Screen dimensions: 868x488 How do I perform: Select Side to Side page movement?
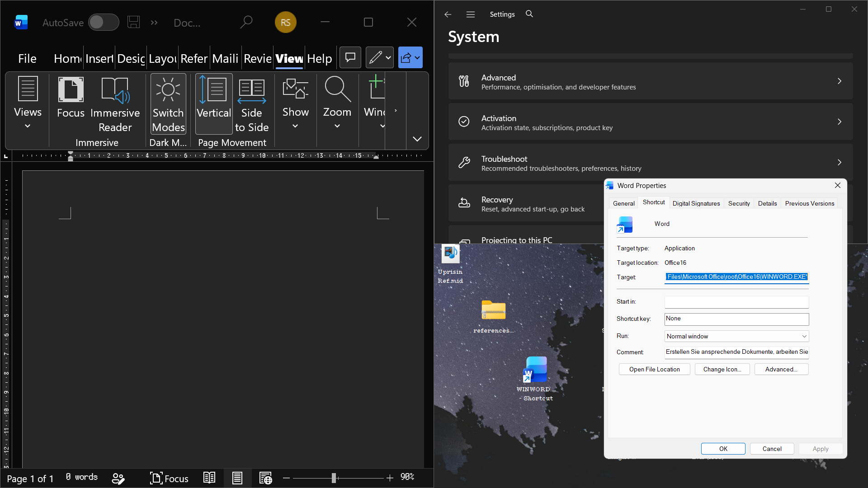coord(252,105)
